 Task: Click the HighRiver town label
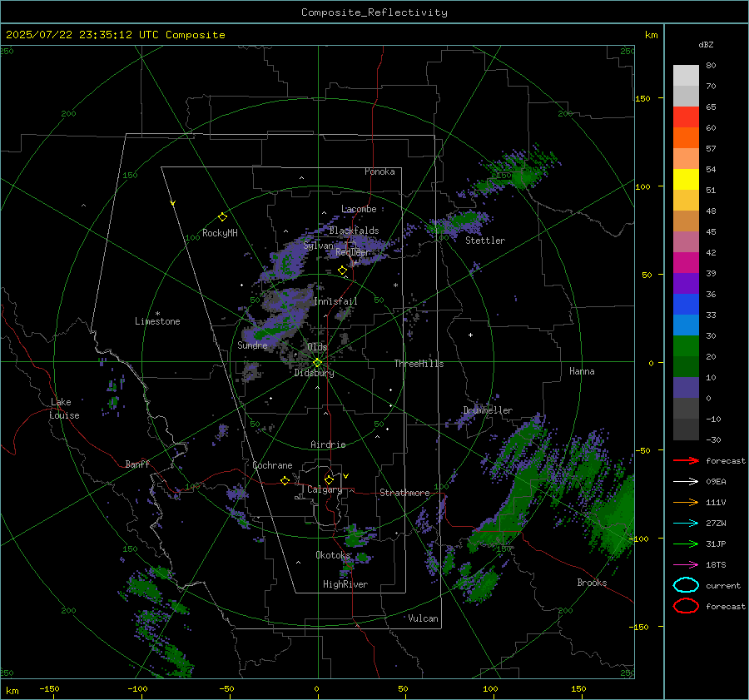coord(345,585)
